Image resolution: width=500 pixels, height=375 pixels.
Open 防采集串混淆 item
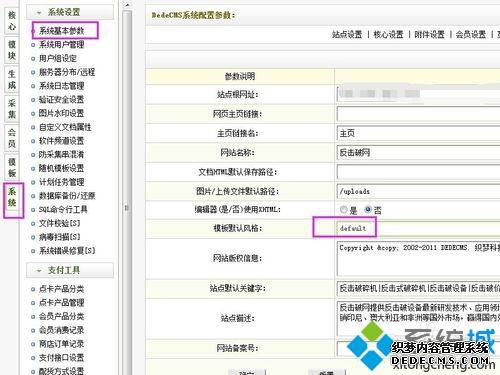coord(62,155)
